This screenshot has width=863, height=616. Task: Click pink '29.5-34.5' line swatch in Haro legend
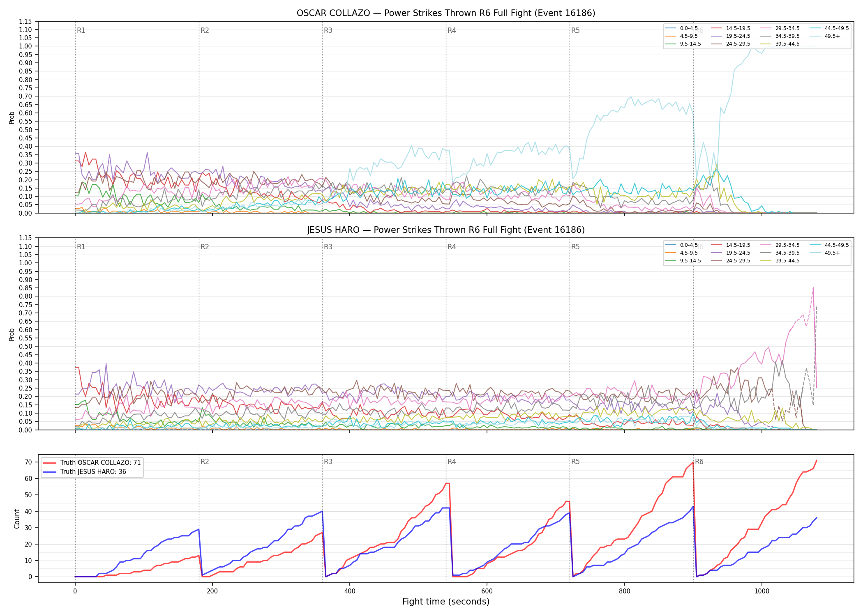(x=766, y=245)
